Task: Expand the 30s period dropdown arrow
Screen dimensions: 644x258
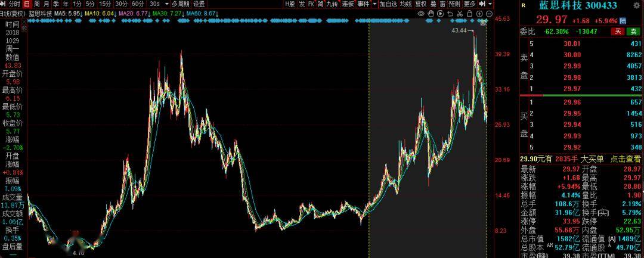Action: [166, 4]
